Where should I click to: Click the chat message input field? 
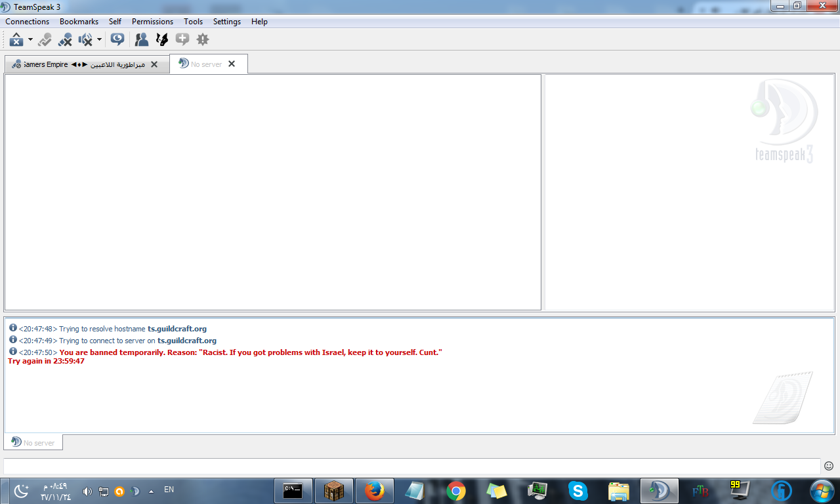[x=412, y=465]
